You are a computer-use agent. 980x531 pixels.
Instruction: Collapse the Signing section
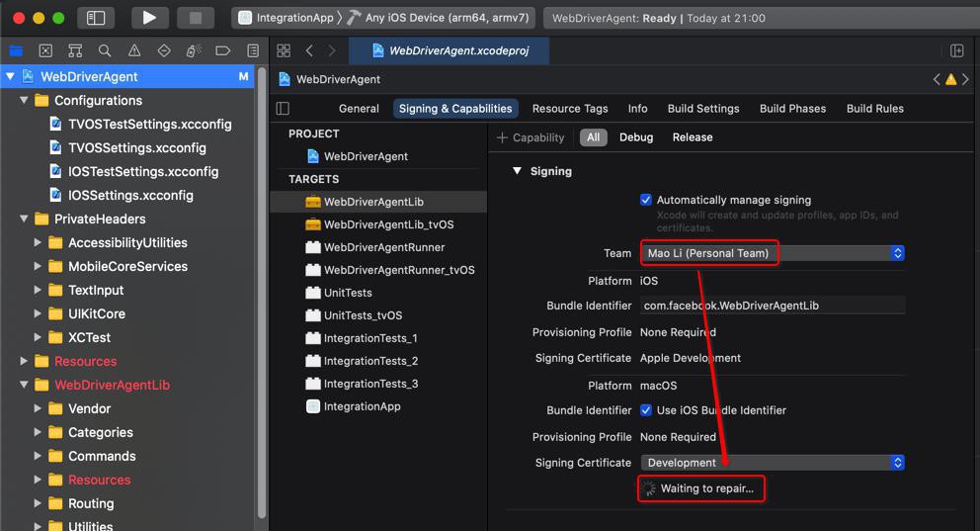[x=517, y=171]
